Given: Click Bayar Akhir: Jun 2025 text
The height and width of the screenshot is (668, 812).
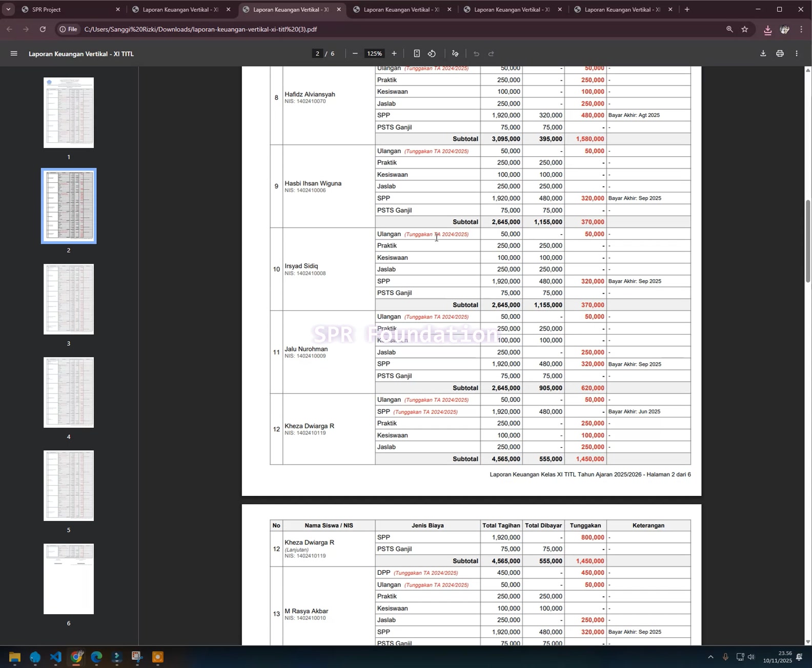Looking at the screenshot, I should coord(634,411).
